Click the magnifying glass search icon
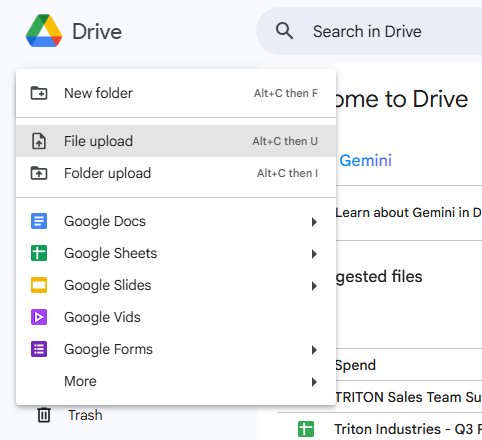Image resolution: width=482 pixels, height=440 pixels. click(284, 31)
